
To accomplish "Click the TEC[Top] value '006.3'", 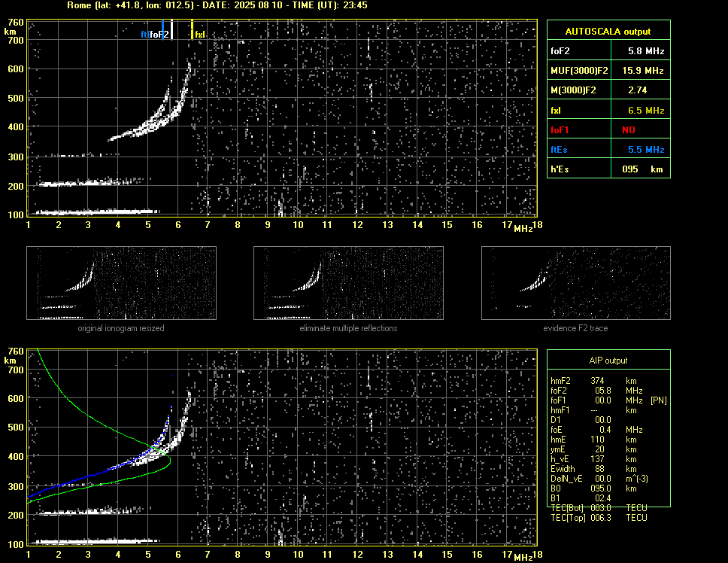I will tap(601, 518).
